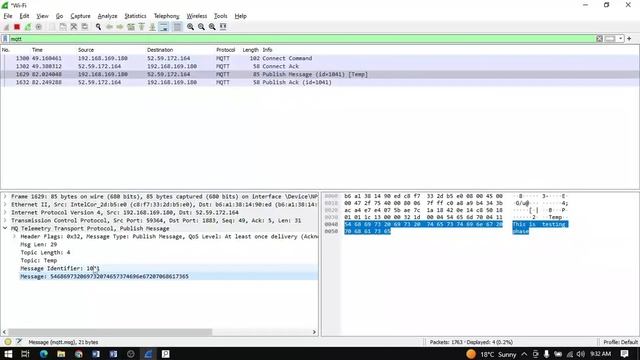Sort packets by the Protocol column header
Viewport: 640px width, 360px height.
click(x=225, y=50)
